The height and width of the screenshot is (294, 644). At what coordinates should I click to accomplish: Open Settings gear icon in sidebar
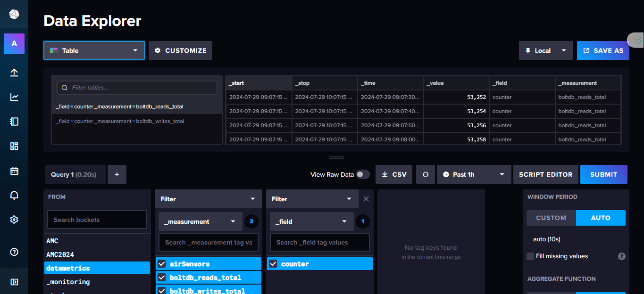14,220
